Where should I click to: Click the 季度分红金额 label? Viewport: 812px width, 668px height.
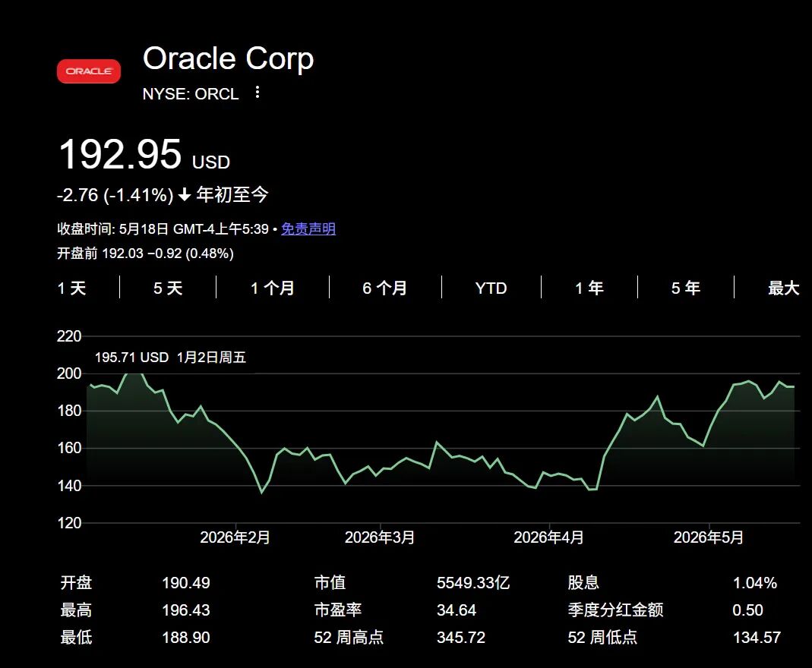[x=615, y=610]
